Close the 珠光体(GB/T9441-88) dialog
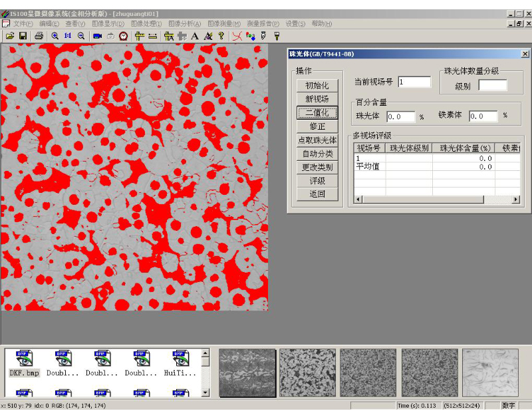Viewport: 532px width, 419px height. [x=525, y=54]
